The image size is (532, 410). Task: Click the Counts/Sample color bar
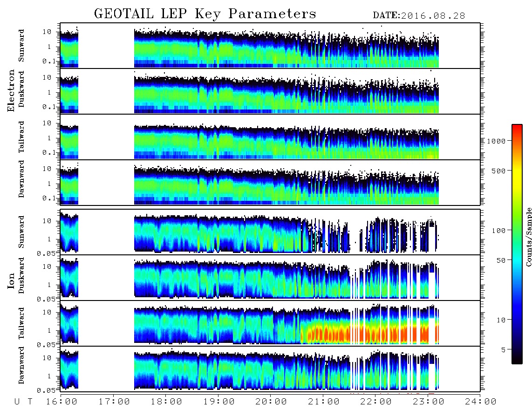pyautogui.click(x=517, y=244)
